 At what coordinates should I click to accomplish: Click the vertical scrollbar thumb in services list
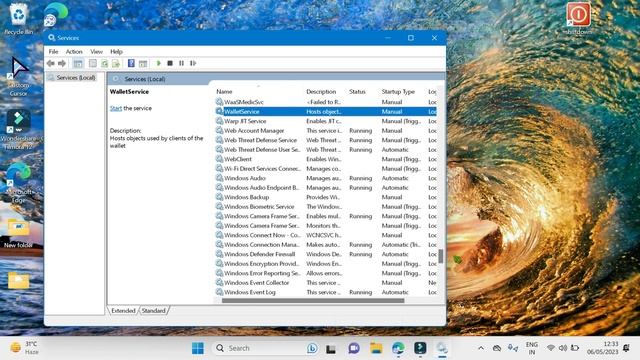click(441, 256)
